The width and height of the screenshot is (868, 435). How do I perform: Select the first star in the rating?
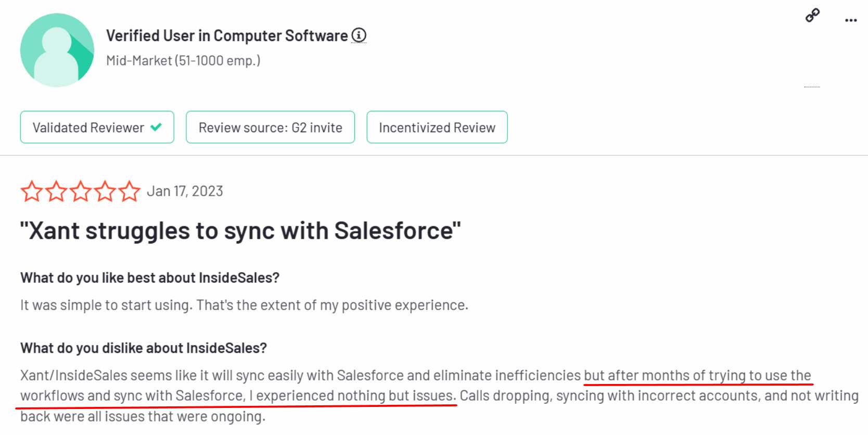(32, 191)
